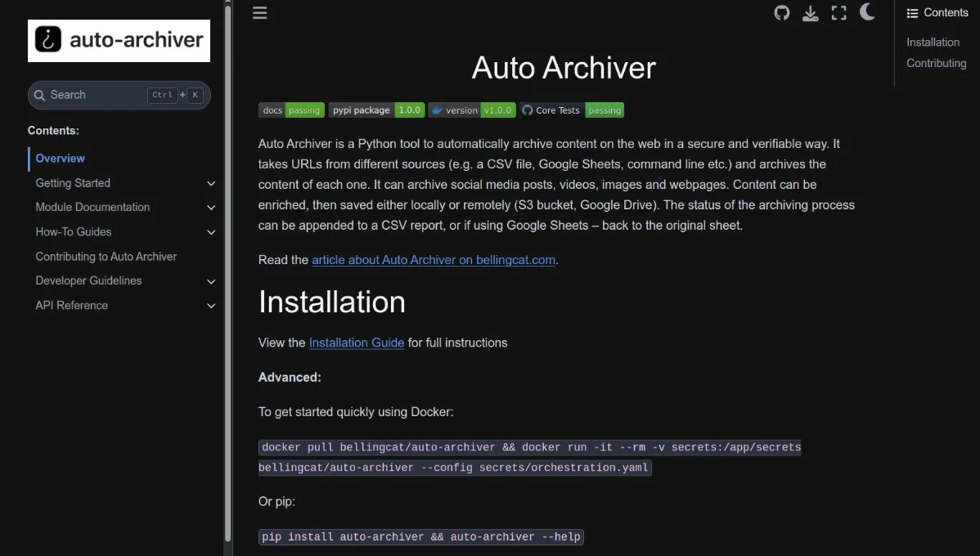
Task: Click the Auto Archiver page title
Action: (564, 68)
